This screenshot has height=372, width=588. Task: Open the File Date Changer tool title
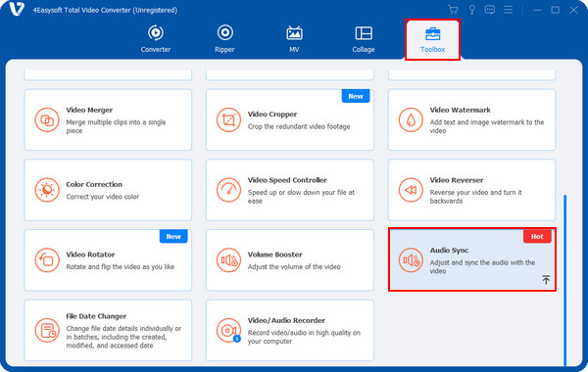pyautogui.click(x=96, y=316)
